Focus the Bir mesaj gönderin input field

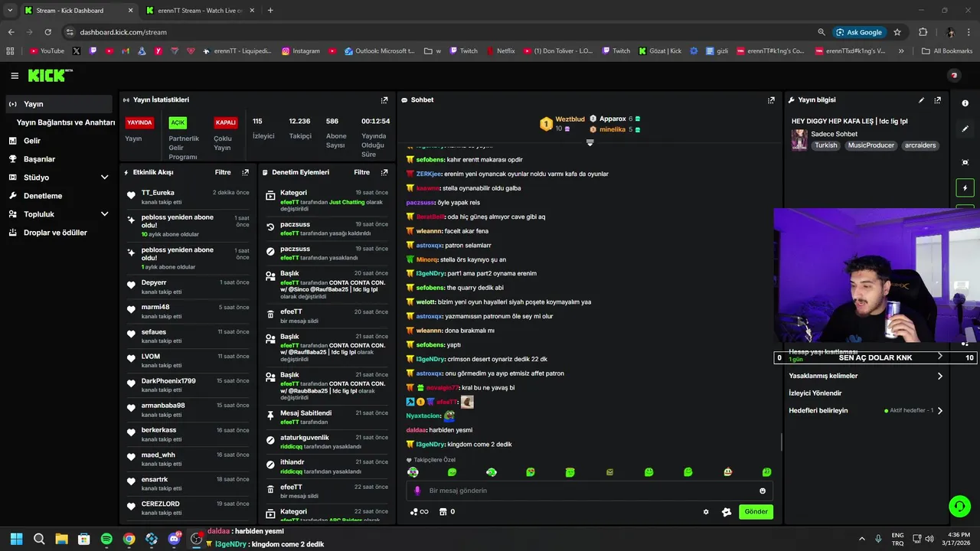tap(590, 491)
